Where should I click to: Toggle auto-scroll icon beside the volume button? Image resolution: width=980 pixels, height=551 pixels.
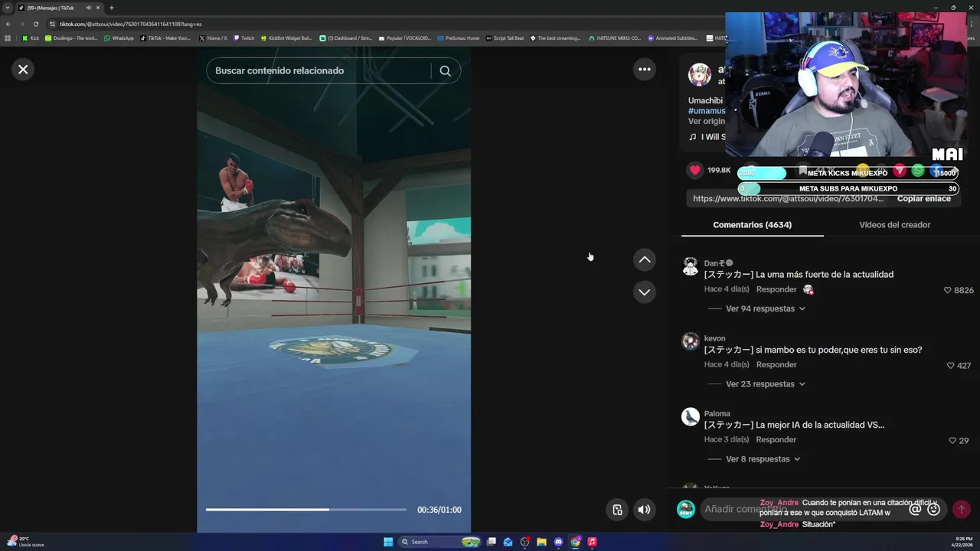617,510
